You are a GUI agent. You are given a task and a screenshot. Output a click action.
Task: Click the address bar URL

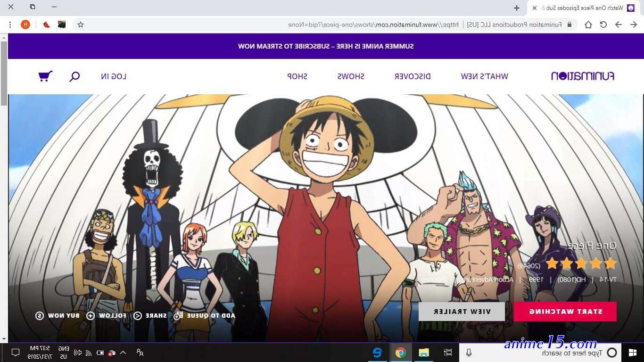pos(374,25)
